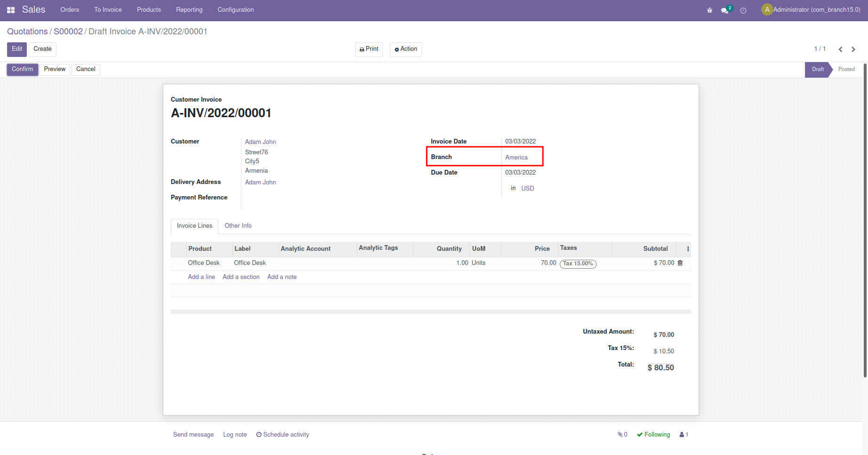The width and height of the screenshot is (868, 455).
Task: Expand the Print dropdown
Action: pos(369,49)
